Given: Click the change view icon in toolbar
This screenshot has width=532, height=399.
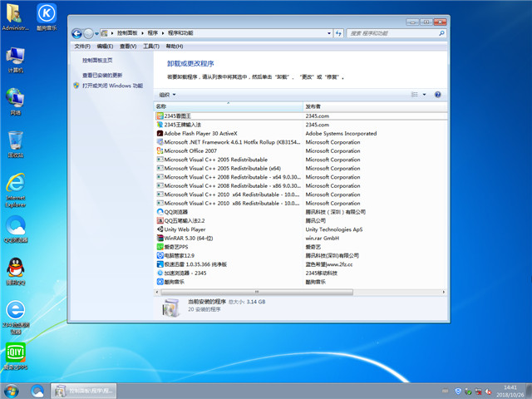Looking at the screenshot, I should pos(414,95).
